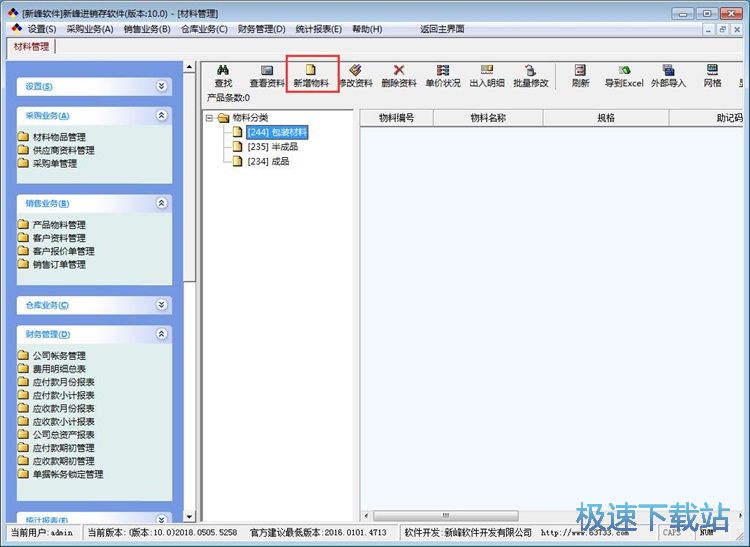Screen dimensions: 750x547
Task: Click the 当前用户:admin status bar entry
Action: [x=42, y=533]
